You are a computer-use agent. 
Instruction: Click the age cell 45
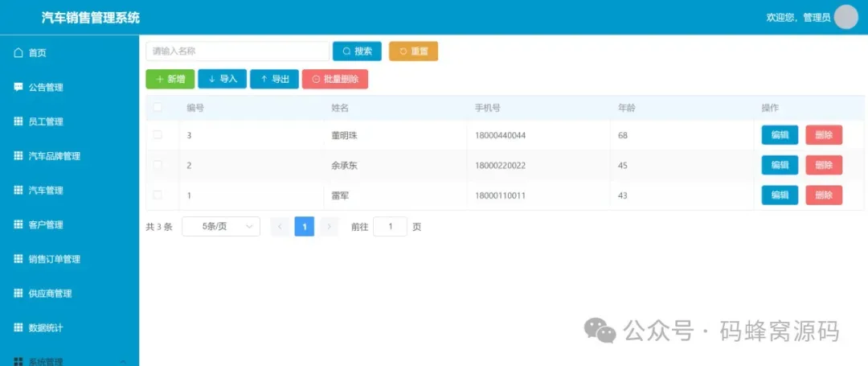(623, 165)
